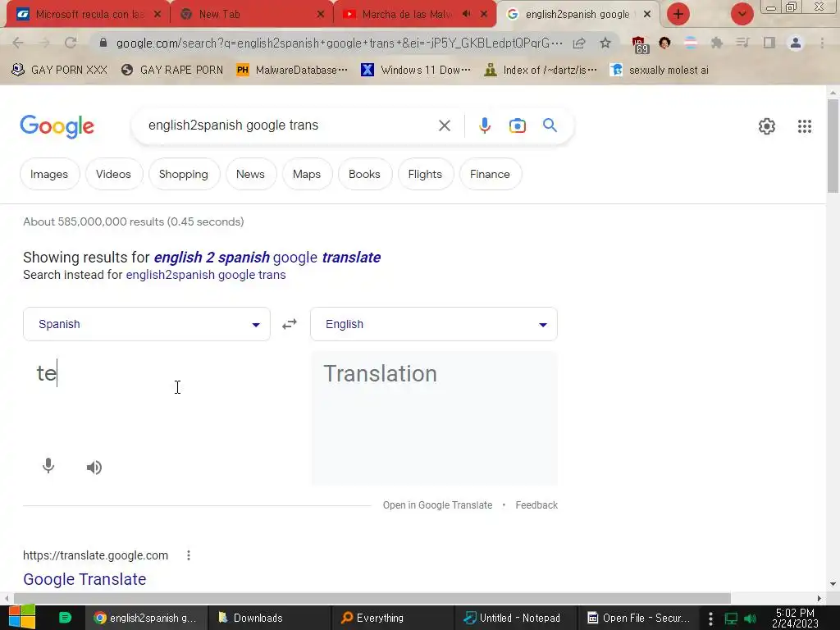The image size is (840, 630).
Task: Start voice input in translator
Action: (48, 466)
